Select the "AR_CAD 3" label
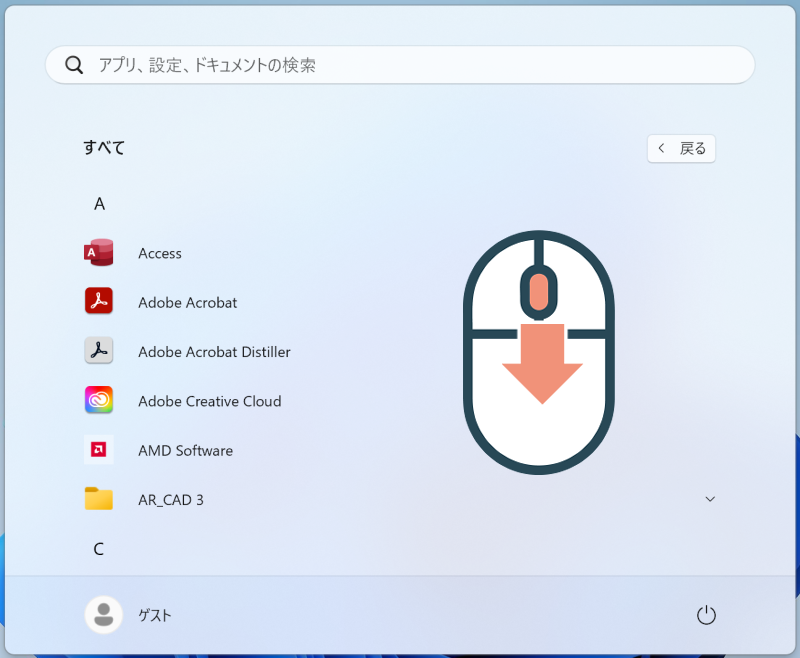The image size is (800, 658). (170, 500)
